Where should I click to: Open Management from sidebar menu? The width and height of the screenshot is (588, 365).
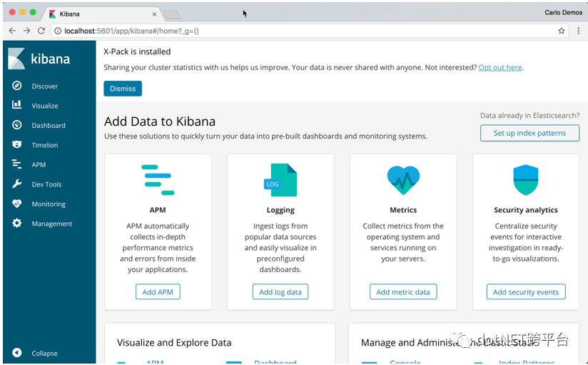52,224
